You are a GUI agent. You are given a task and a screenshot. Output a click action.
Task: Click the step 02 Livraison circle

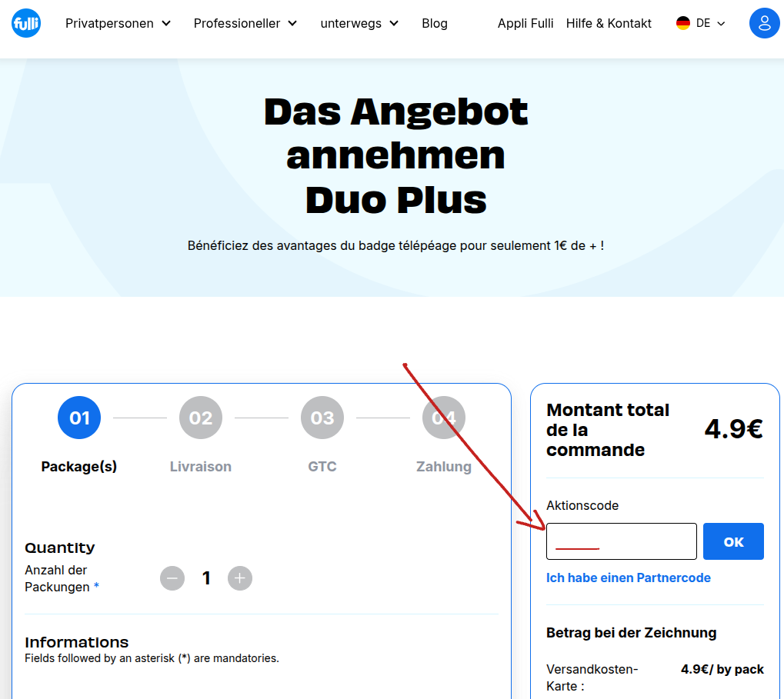[x=200, y=418]
